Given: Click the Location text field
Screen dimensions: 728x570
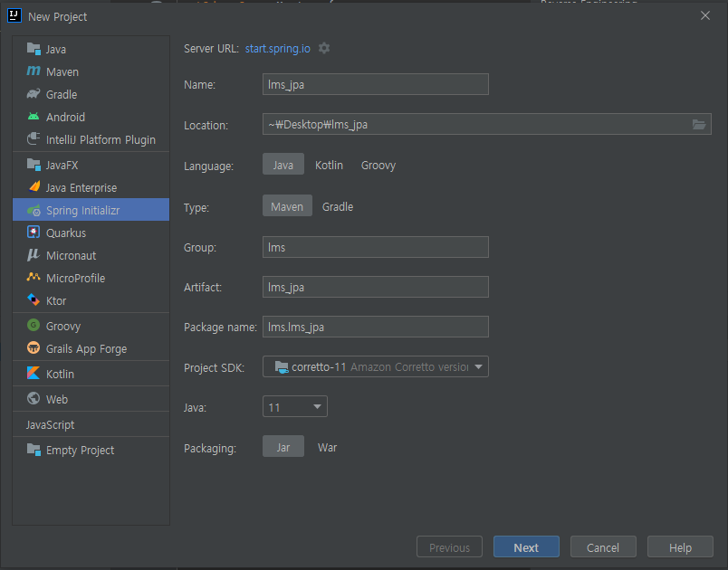Looking at the screenshot, I should [x=476, y=124].
